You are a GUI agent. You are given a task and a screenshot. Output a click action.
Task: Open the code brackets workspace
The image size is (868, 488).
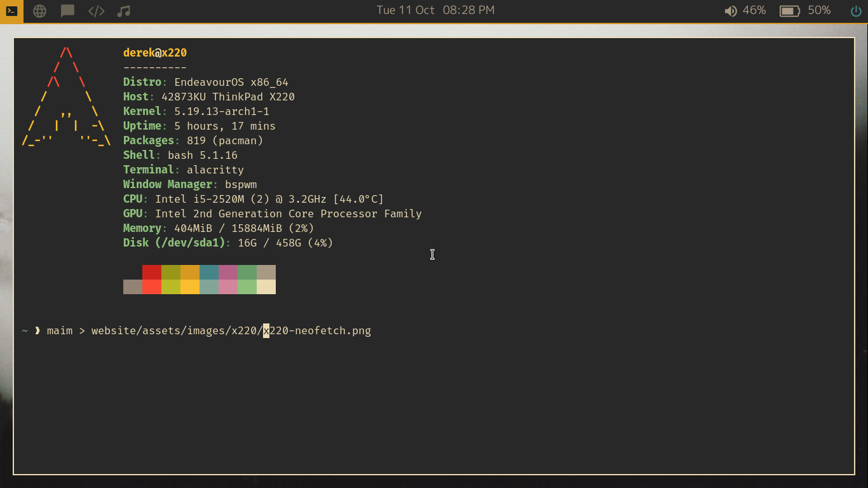(96, 11)
